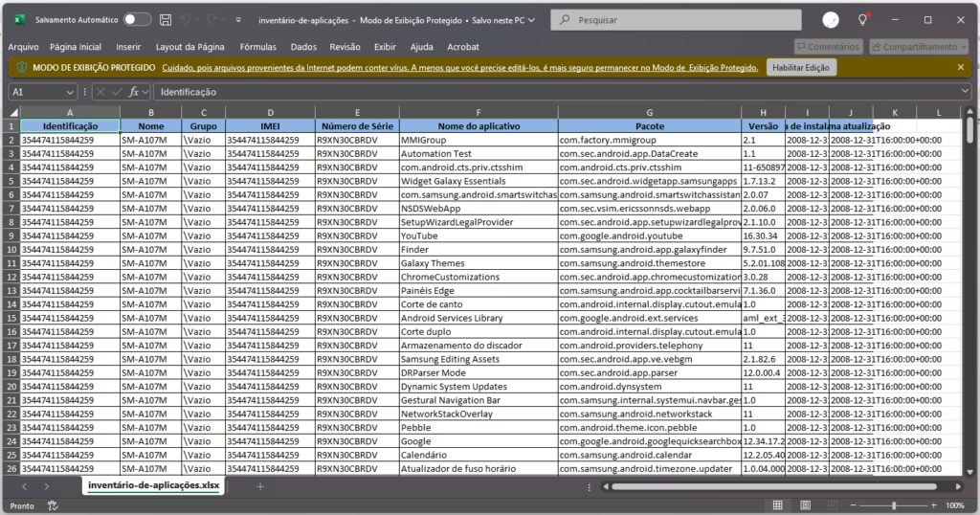Screen dimensions: 980x515
Task: Open the Ajuda tab
Action: [421, 47]
